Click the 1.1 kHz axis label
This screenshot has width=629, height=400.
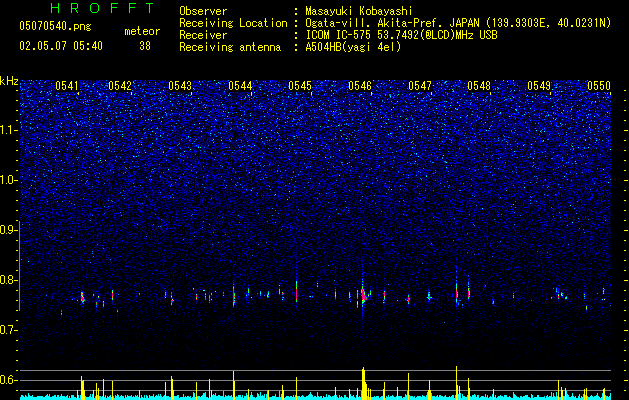click(x=8, y=130)
